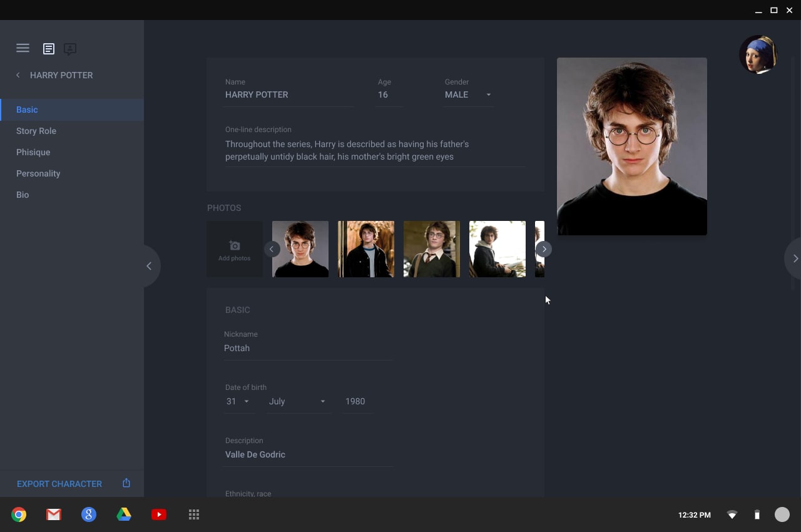Image resolution: width=801 pixels, height=532 pixels.
Task: Open the app launcher grid
Action: 194,514
